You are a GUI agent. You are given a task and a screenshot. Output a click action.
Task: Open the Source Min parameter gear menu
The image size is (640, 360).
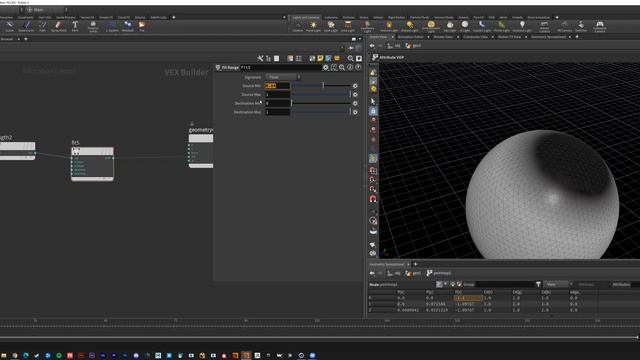point(355,86)
